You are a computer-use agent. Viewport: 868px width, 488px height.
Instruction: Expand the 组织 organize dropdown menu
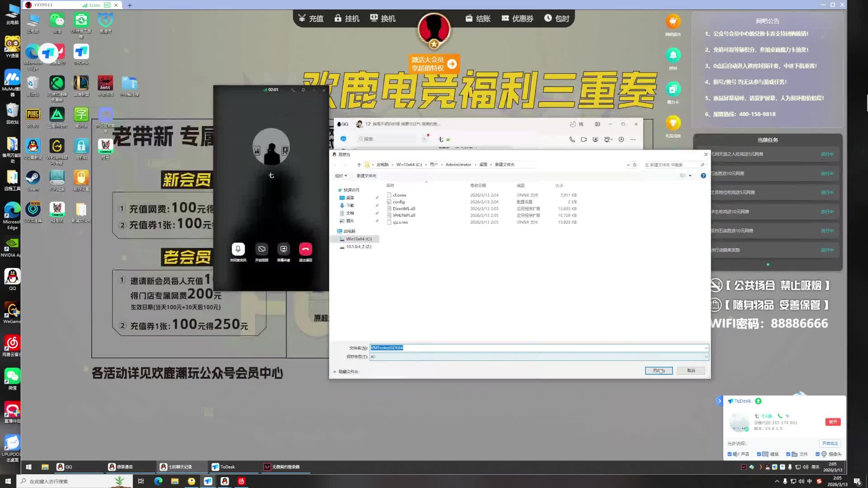[x=341, y=176]
